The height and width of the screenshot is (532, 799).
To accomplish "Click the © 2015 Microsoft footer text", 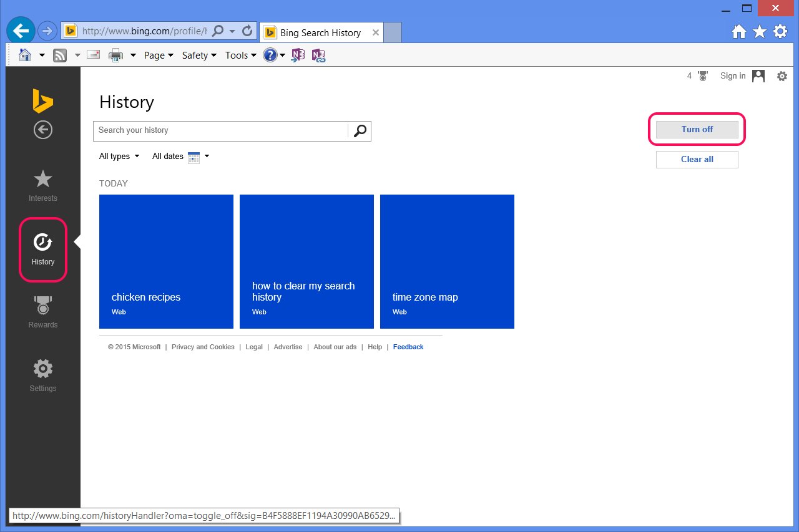I will 134,347.
